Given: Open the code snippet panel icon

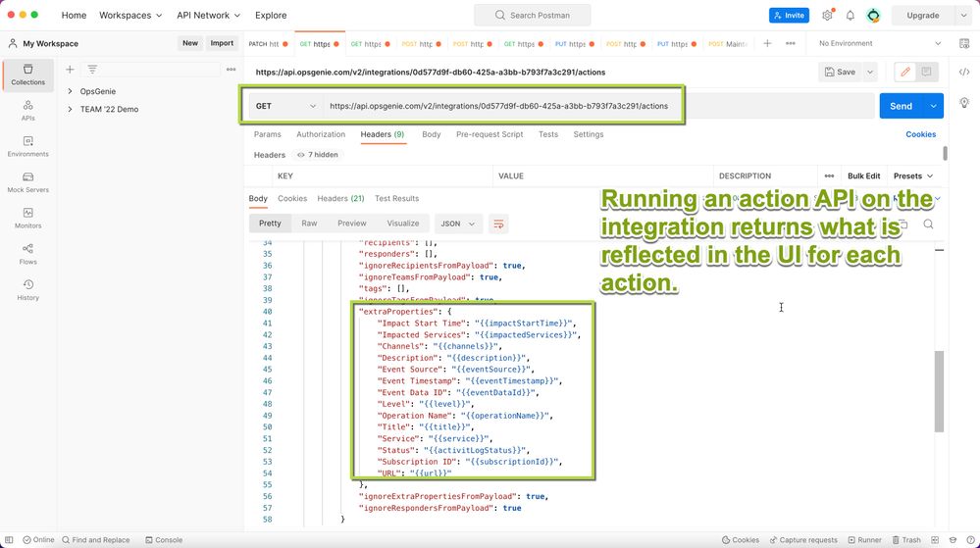Looking at the screenshot, I should [964, 72].
